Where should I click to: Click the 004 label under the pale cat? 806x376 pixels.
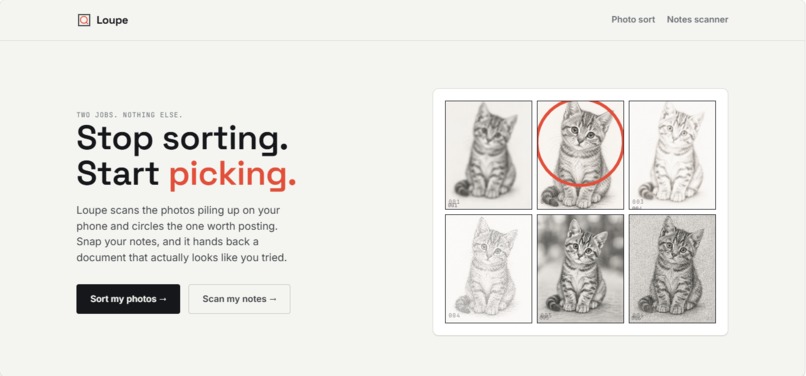(x=454, y=315)
